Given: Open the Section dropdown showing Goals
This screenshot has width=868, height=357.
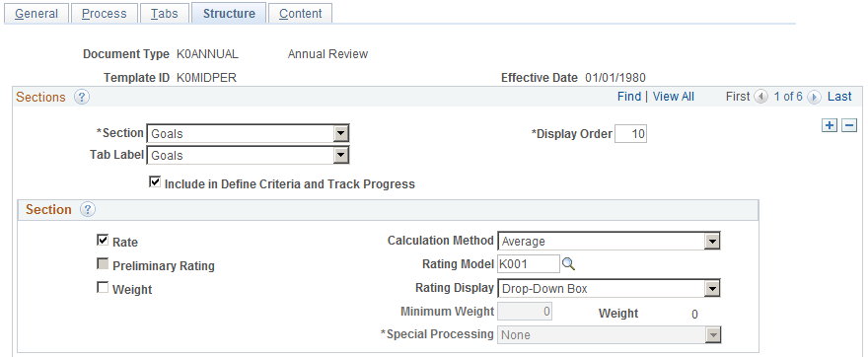Looking at the screenshot, I should coord(248,133).
